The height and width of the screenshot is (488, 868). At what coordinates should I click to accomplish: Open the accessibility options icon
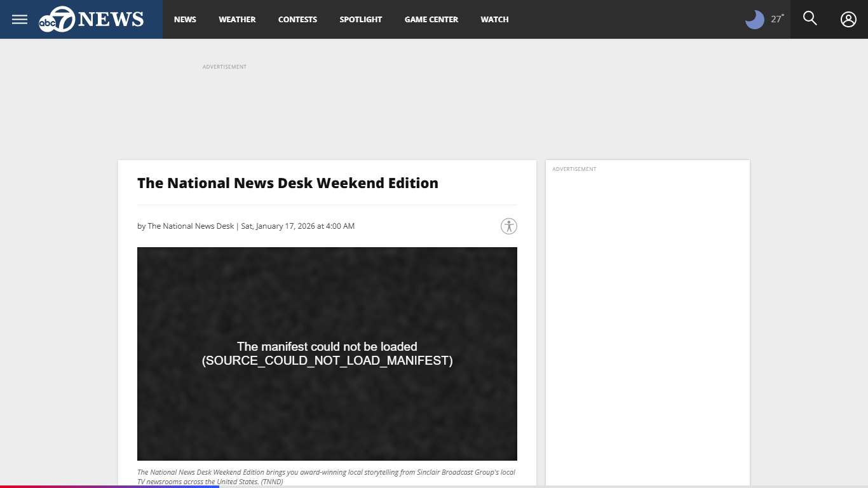pyautogui.click(x=508, y=226)
